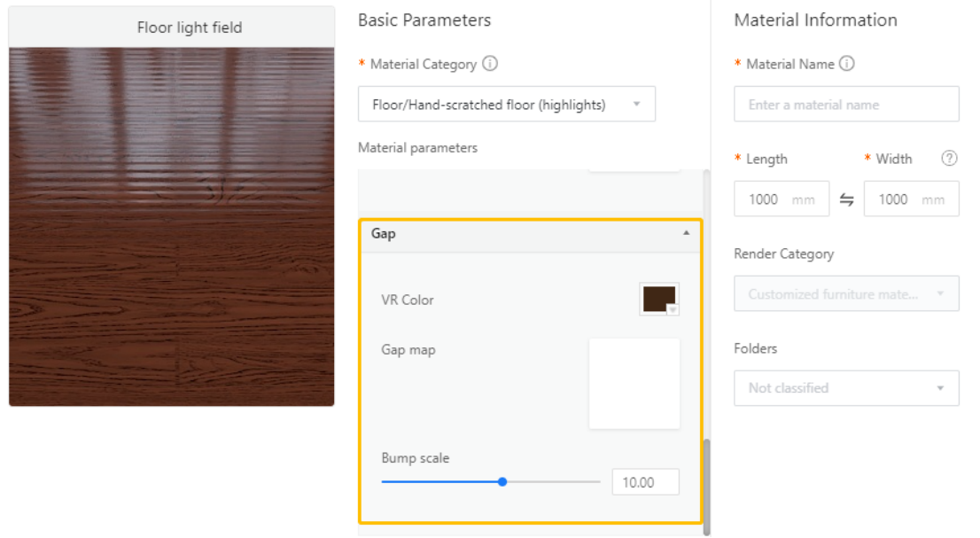Collapse the Gap section header
980x538 pixels.
coord(530,234)
